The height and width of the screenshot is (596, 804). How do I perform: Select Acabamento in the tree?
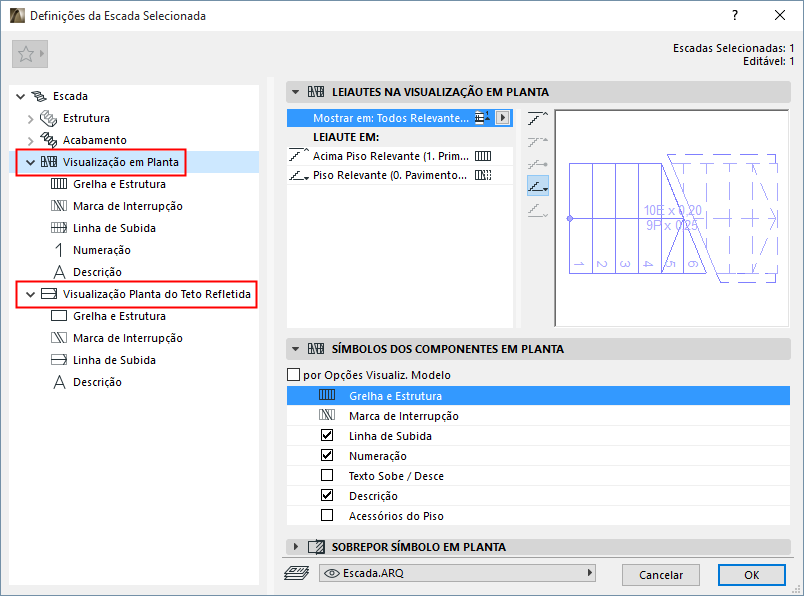[94, 140]
